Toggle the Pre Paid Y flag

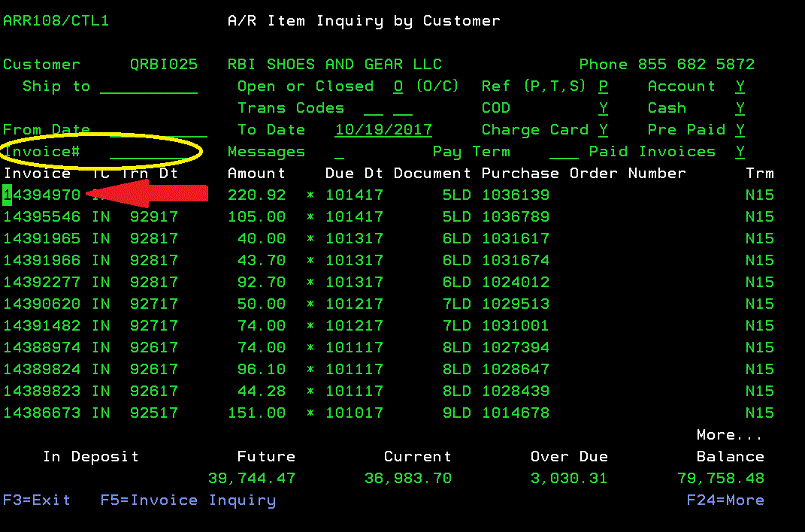point(740,131)
